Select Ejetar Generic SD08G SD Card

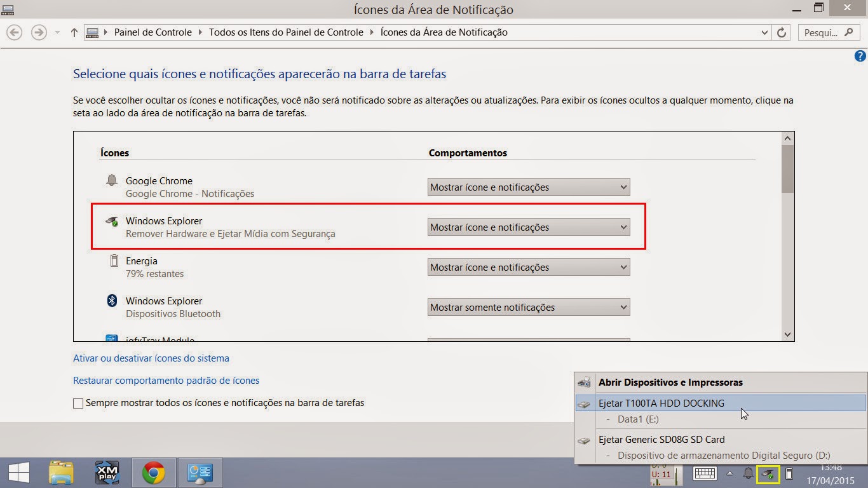point(721,439)
